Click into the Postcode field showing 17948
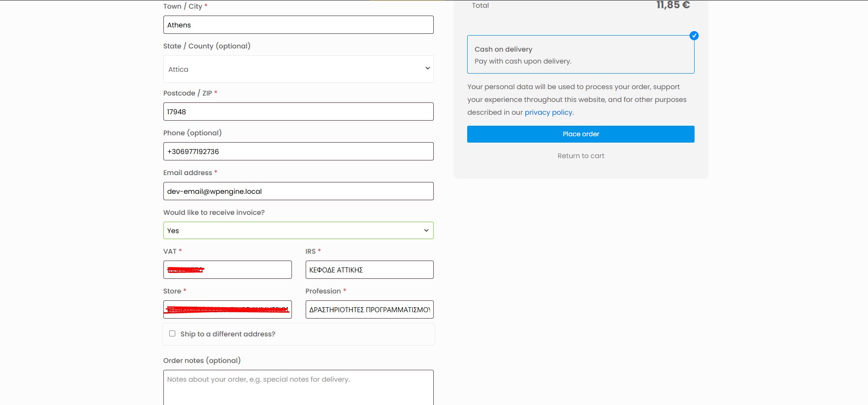 coord(298,112)
